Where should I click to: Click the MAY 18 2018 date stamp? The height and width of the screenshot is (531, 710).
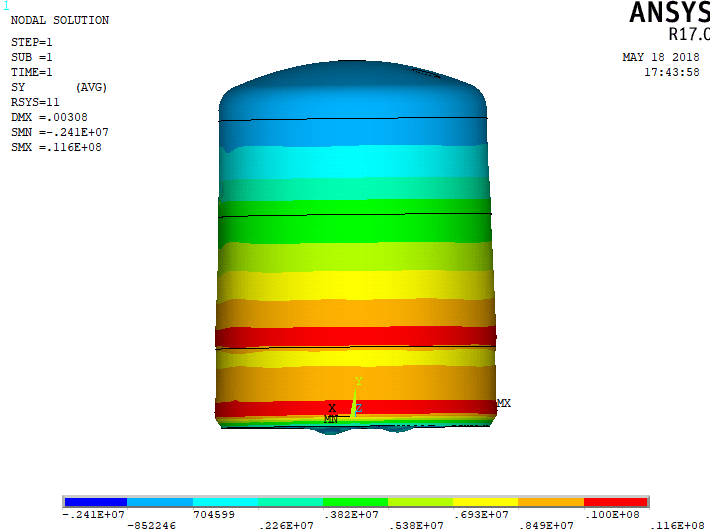tap(660, 57)
